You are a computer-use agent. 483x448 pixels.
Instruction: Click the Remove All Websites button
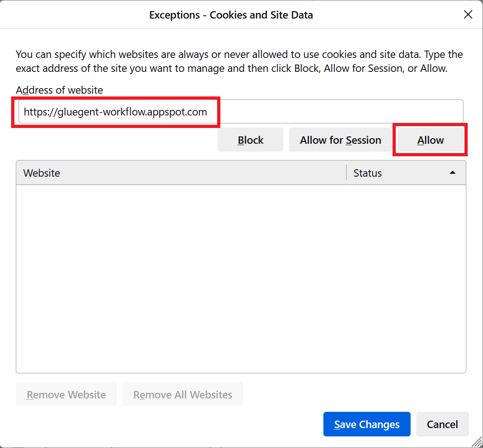(183, 394)
